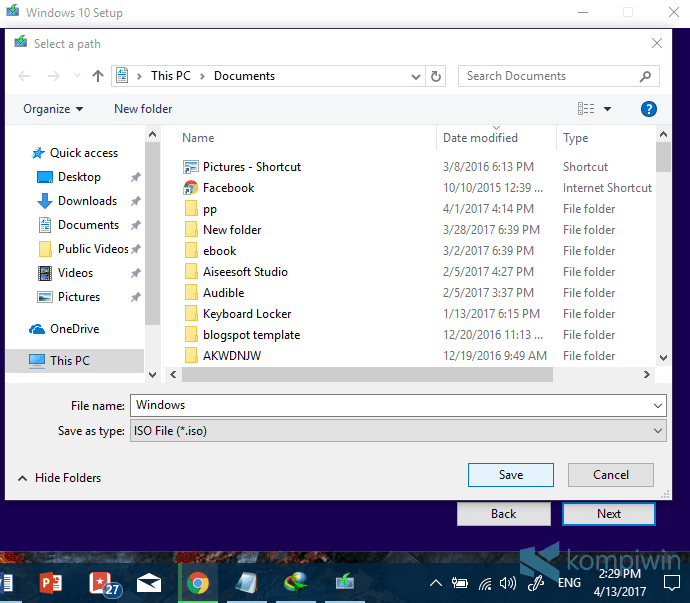Open Windows 10 Setup taskbar icon

345,583
